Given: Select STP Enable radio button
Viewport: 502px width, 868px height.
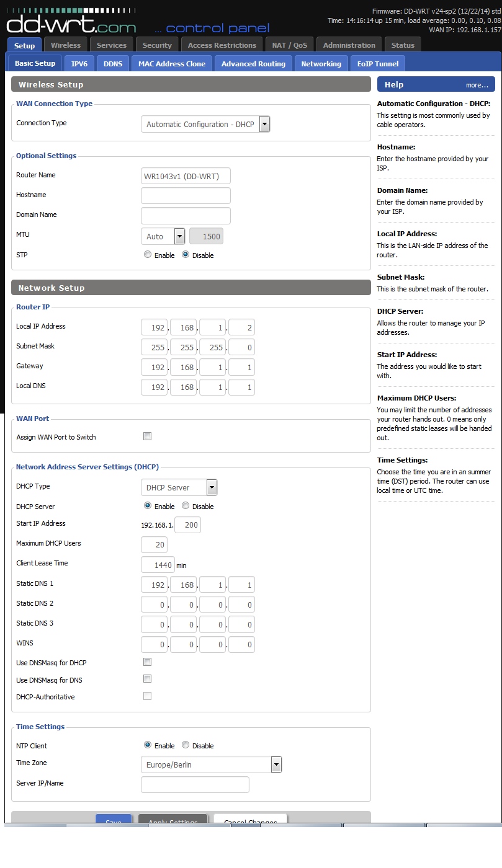Looking at the screenshot, I should point(148,255).
